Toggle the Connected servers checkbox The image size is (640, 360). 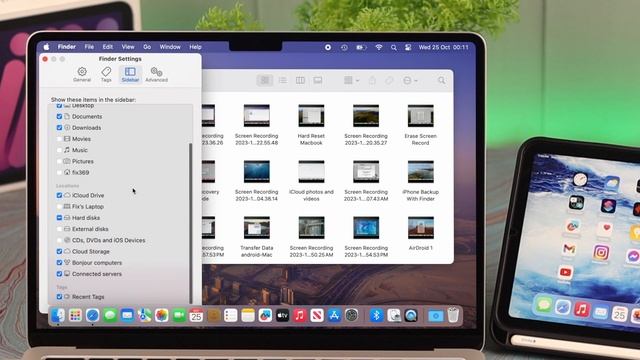59,274
